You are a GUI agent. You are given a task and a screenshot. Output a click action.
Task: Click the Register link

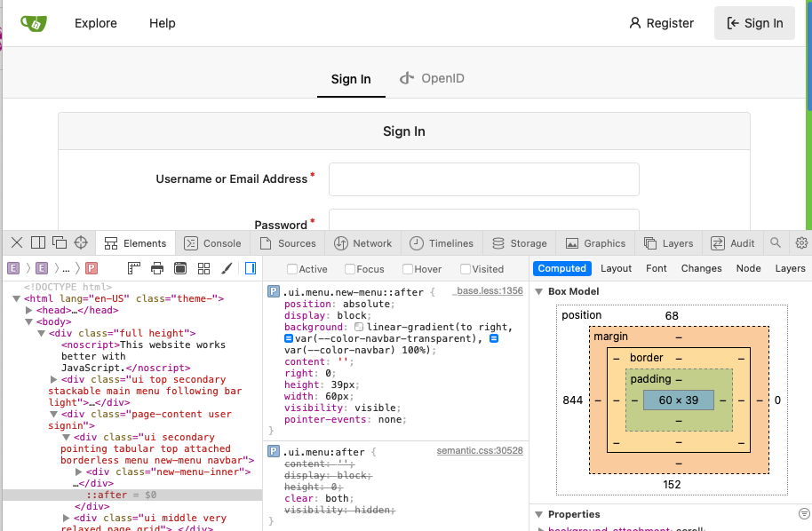(x=661, y=23)
